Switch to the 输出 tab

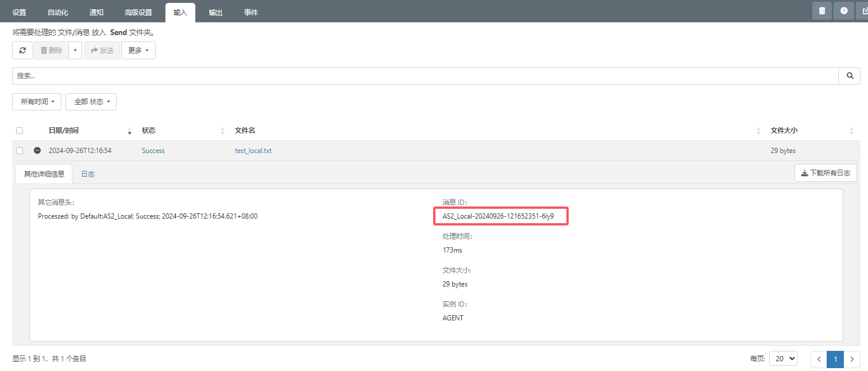pos(215,12)
